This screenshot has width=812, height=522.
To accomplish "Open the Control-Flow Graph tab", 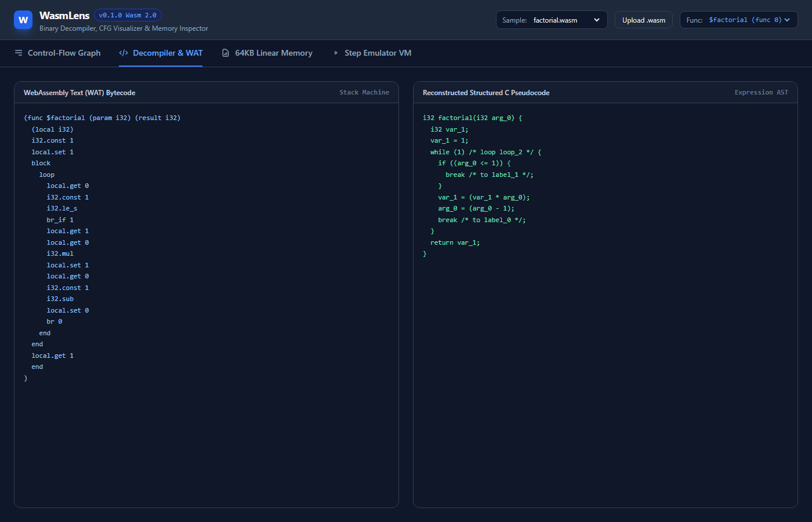I will [x=57, y=53].
